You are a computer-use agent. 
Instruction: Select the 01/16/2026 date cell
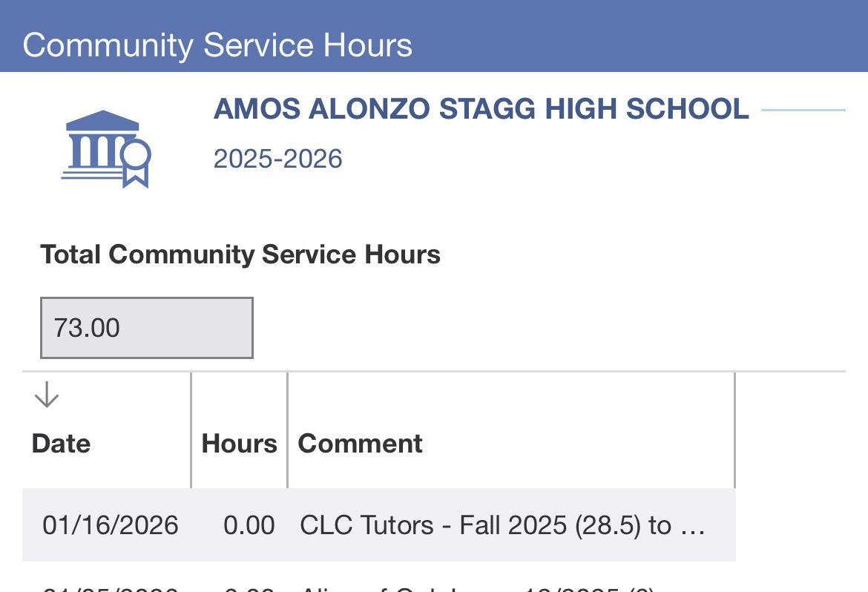pyautogui.click(x=110, y=525)
